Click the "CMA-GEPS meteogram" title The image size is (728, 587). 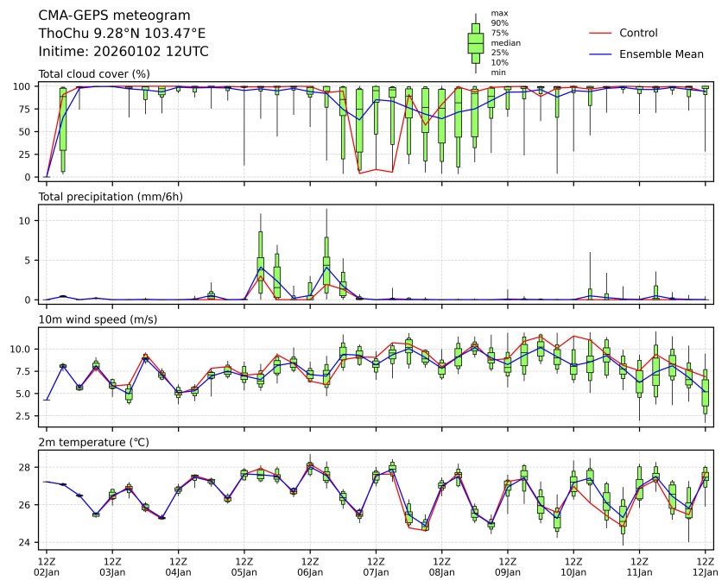click(111, 16)
